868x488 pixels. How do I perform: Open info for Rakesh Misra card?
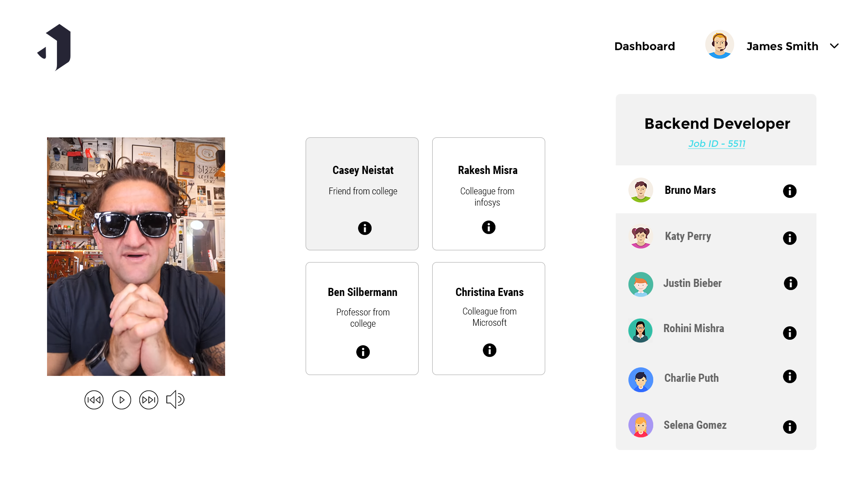[x=489, y=227]
